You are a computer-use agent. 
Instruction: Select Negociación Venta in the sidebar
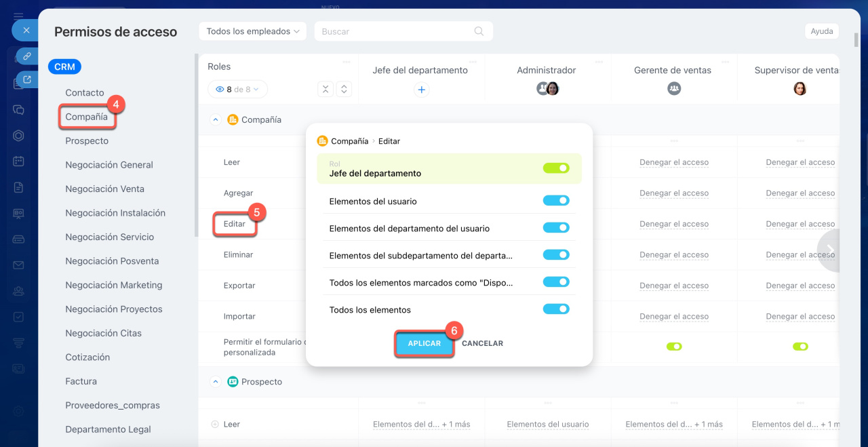(x=104, y=189)
